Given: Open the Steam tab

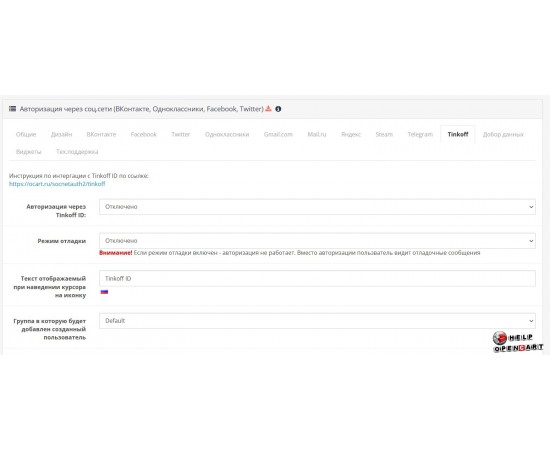Looking at the screenshot, I should point(384,134).
